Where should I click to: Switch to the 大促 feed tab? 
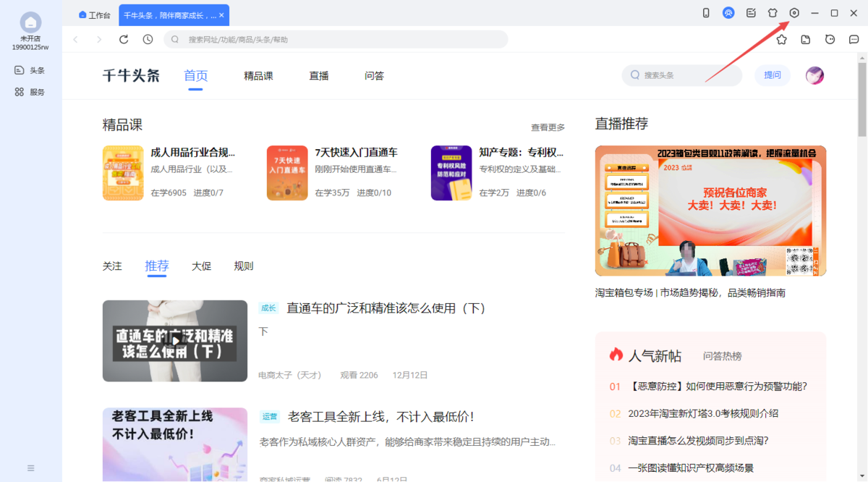tap(202, 266)
